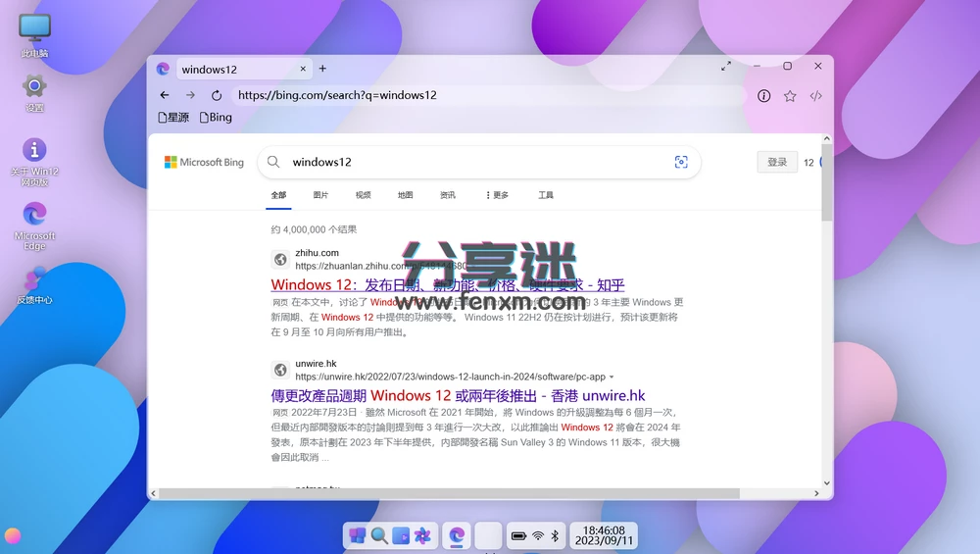Expand dropdown arrow beside unwire.hk URL
This screenshot has height=554, width=980.
click(612, 377)
